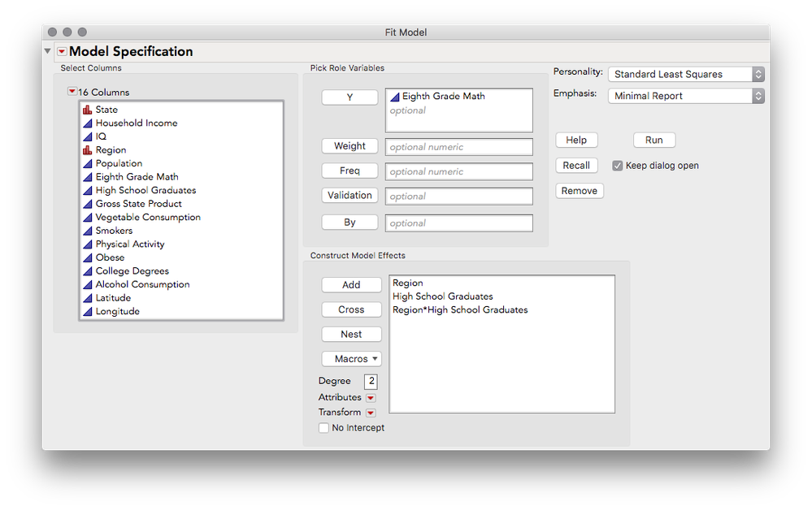
Task: Click the Nest button
Action: pos(352,334)
